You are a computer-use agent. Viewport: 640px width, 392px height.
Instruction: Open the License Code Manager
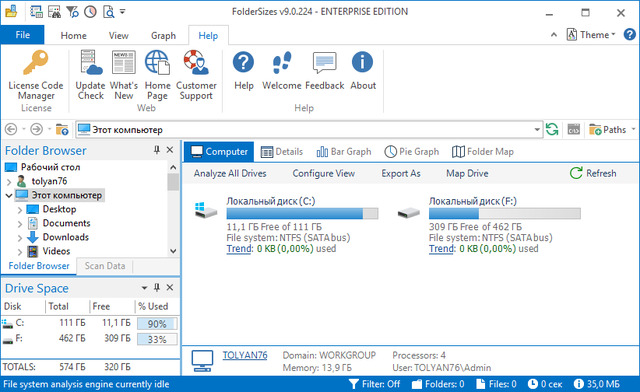click(36, 76)
